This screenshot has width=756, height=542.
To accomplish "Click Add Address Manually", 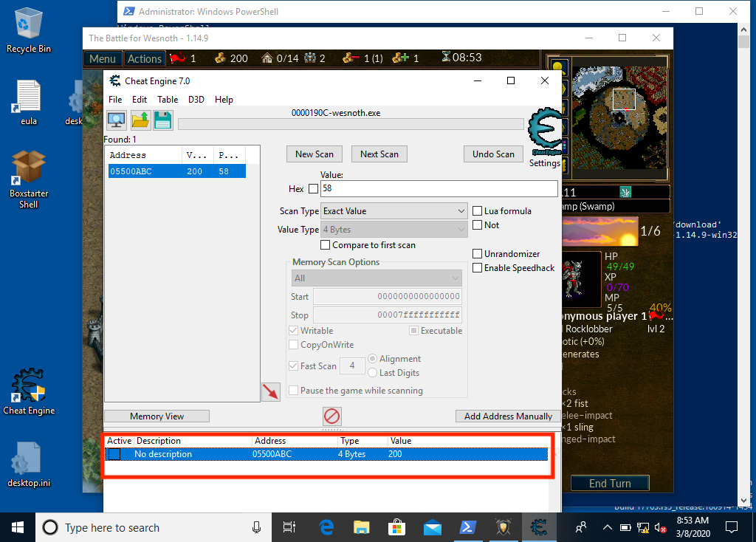I will (508, 416).
